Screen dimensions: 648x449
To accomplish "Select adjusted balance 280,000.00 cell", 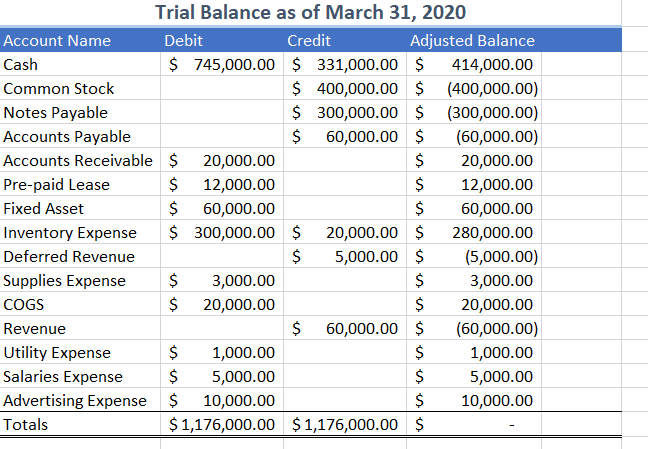I will [474, 232].
